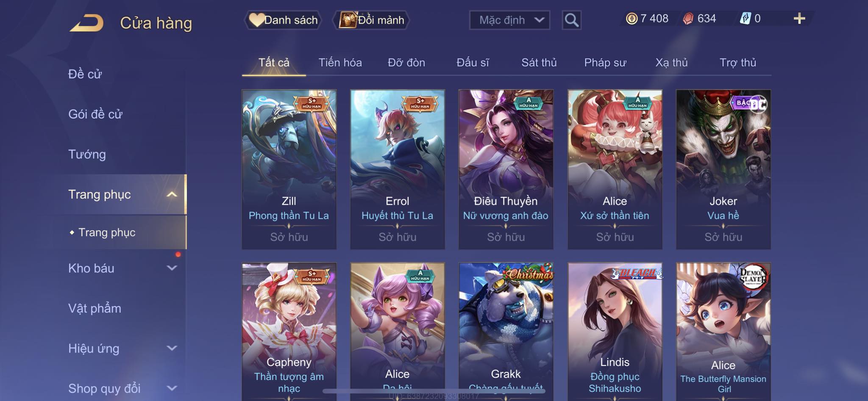The width and height of the screenshot is (868, 401).
Task: Select the Tiến hóa tab
Action: coord(340,63)
